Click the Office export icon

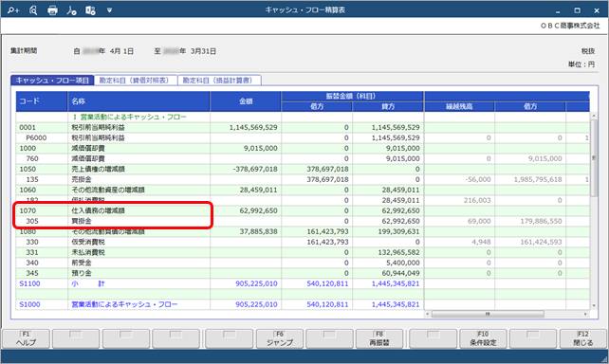click(90, 10)
